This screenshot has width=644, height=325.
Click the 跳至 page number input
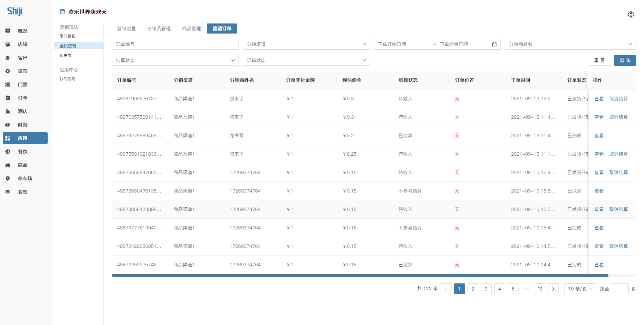(x=620, y=289)
